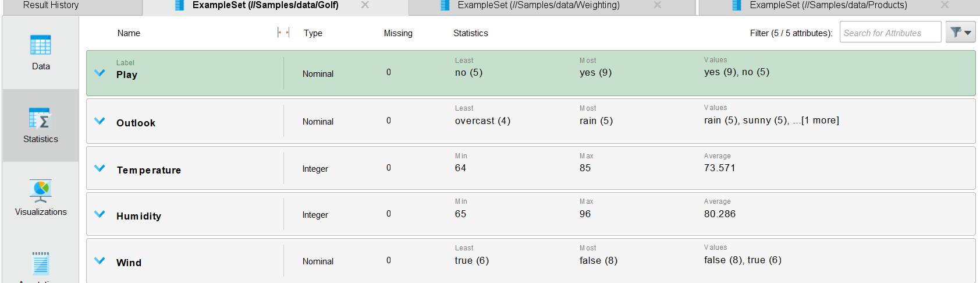Click the Golf ExampleSet tab table icon
This screenshot has height=283, width=980.
(180, 5)
